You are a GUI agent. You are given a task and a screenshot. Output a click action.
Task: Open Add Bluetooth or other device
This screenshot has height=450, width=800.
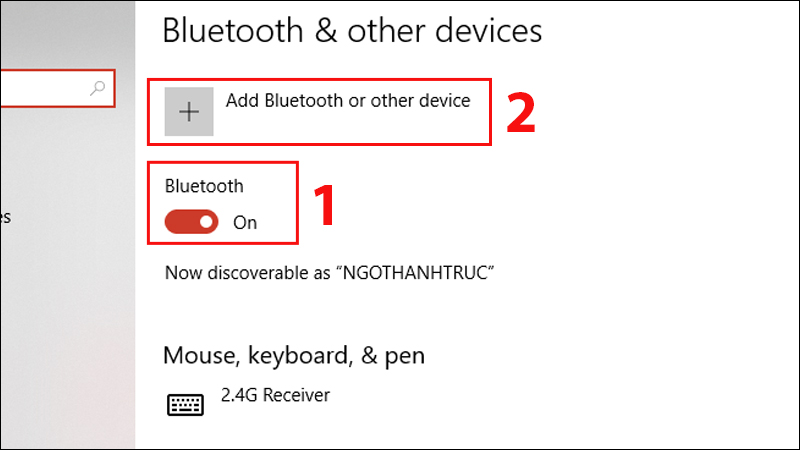319,112
